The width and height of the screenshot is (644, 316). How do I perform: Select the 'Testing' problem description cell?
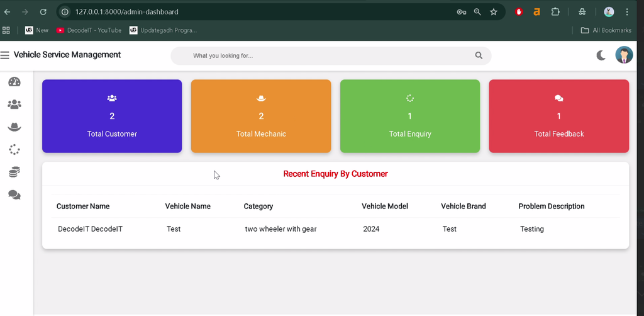point(532,229)
